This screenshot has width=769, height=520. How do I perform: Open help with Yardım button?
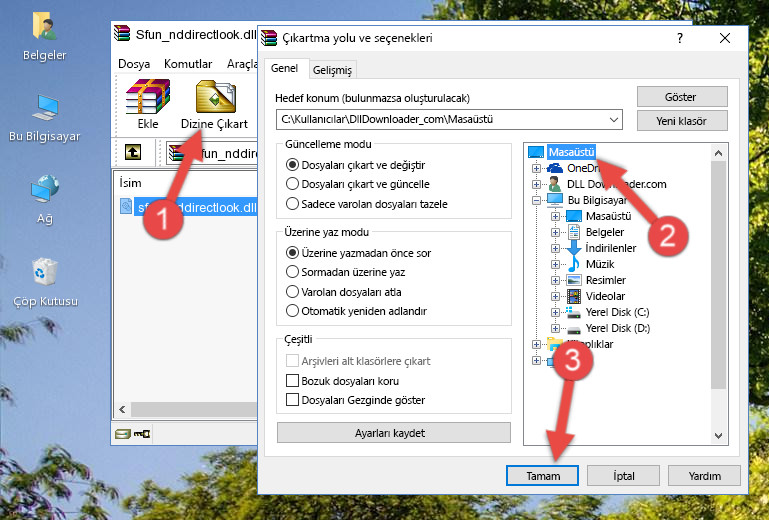[704, 475]
